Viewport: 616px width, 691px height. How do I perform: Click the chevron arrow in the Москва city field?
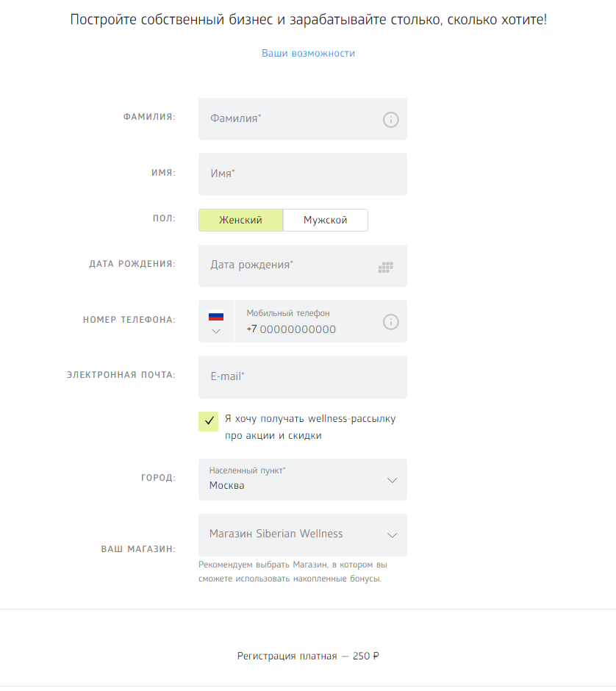tap(392, 480)
